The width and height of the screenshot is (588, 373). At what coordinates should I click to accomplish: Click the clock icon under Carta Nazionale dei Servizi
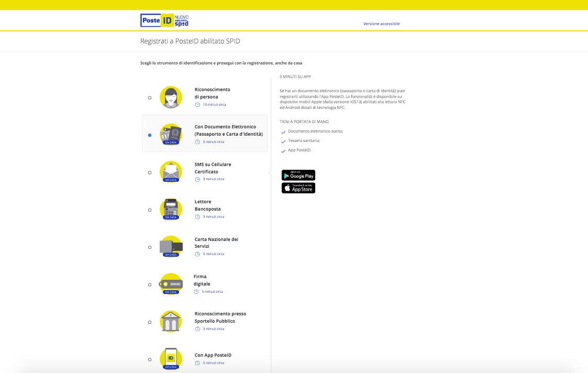pyautogui.click(x=197, y=254)
